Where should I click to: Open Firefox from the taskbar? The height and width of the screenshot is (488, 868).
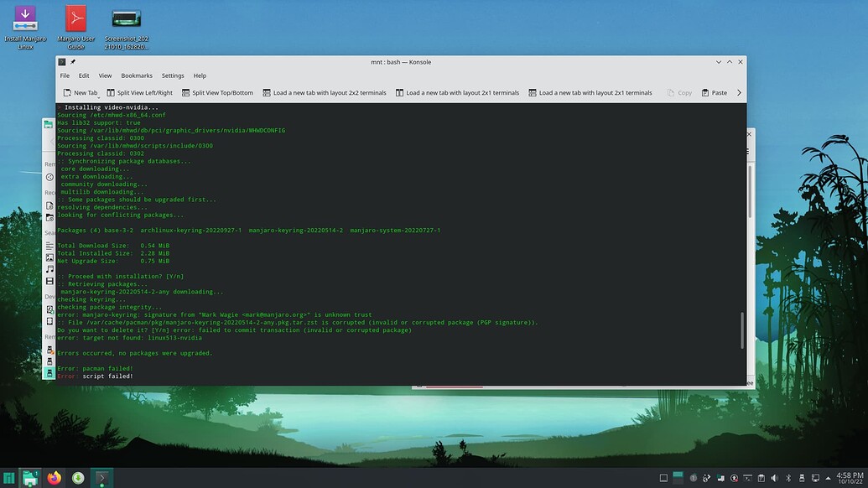tap(54, 478)
